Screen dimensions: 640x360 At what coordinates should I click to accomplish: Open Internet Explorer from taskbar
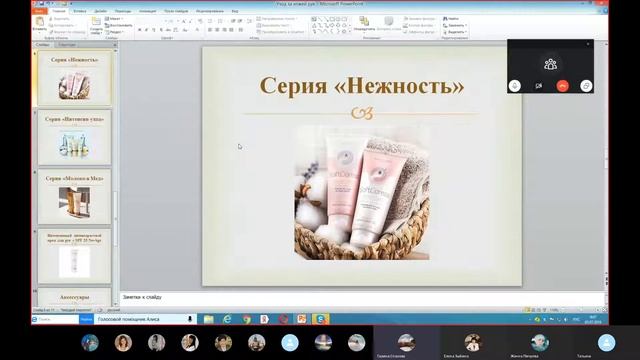pos(227,319)
